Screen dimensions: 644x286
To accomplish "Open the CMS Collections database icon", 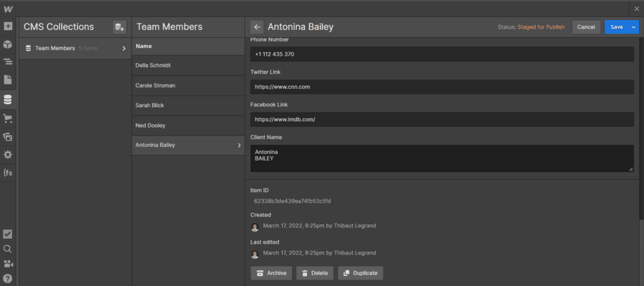I will click(8, 99).
